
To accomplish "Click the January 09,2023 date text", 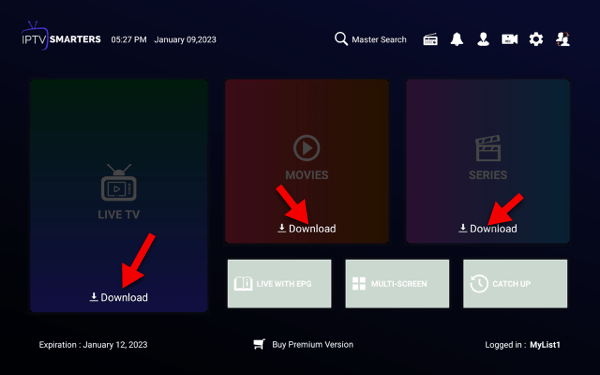I will pyautogui.click(x=185, y=39).
